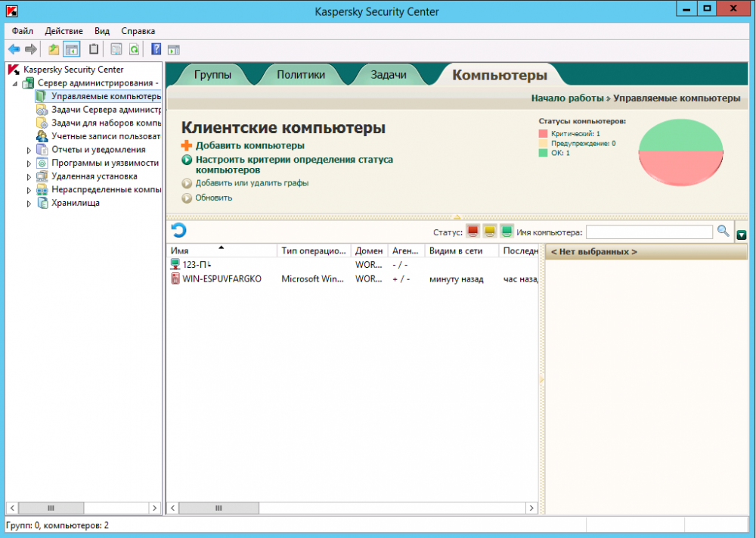Toggle the yellow Warning status filter

(x=490, y=232)
